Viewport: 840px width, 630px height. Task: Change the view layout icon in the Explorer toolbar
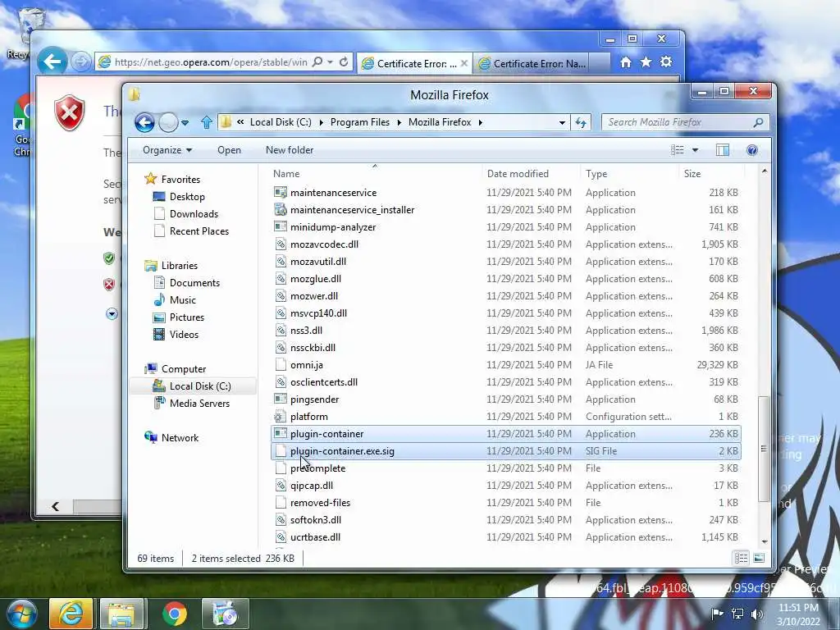point(677,150)
